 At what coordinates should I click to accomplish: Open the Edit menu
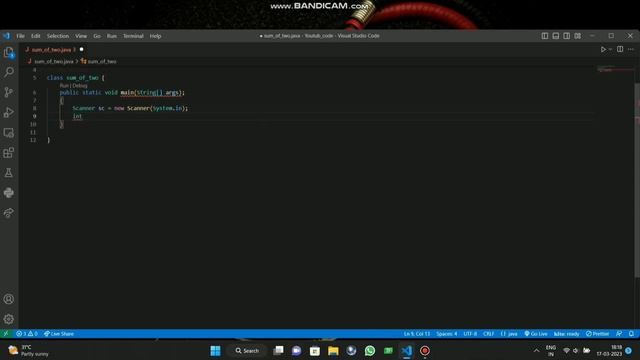pyautogui.click(x=36, y=36)
